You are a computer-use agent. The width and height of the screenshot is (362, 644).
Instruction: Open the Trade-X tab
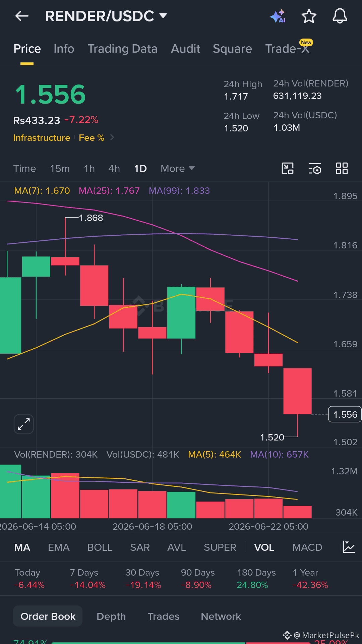(x=287, y=49)
